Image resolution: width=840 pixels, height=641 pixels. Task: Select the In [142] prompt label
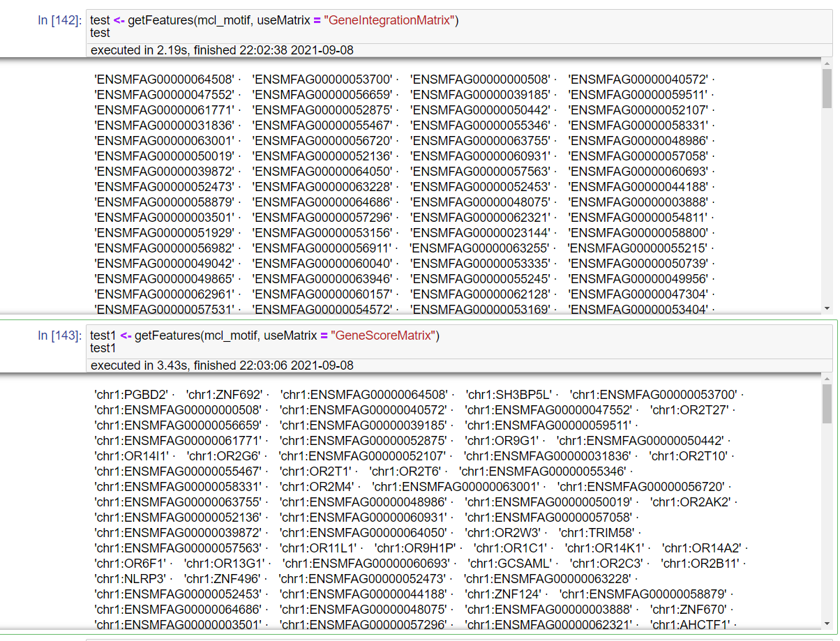click(59, 21)
